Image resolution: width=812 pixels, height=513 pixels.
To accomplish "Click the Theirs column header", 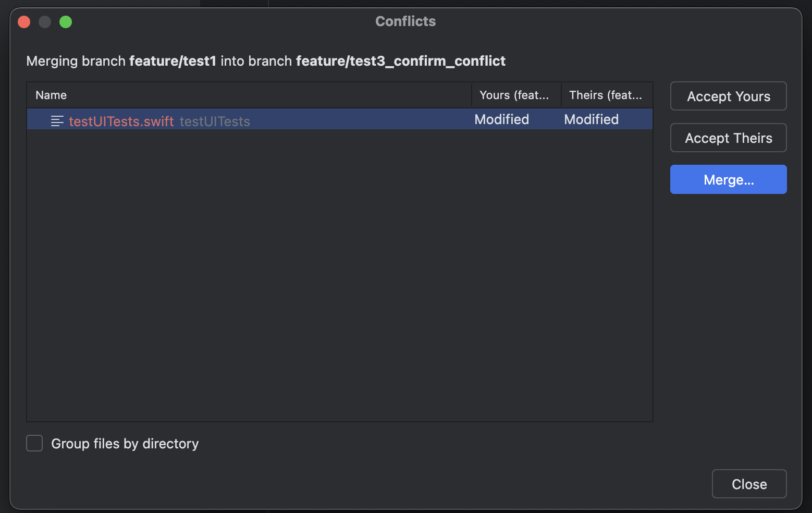I will coord(605,95).
